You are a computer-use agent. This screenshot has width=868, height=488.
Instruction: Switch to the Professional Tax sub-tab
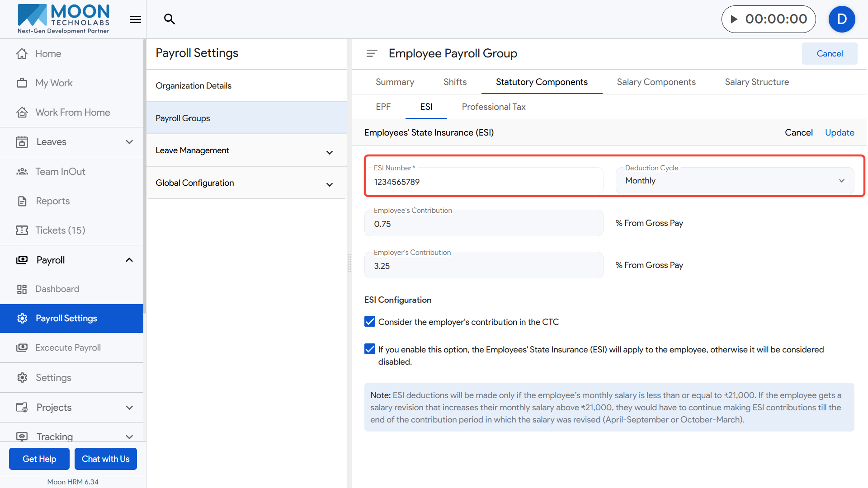click(493, 107)
